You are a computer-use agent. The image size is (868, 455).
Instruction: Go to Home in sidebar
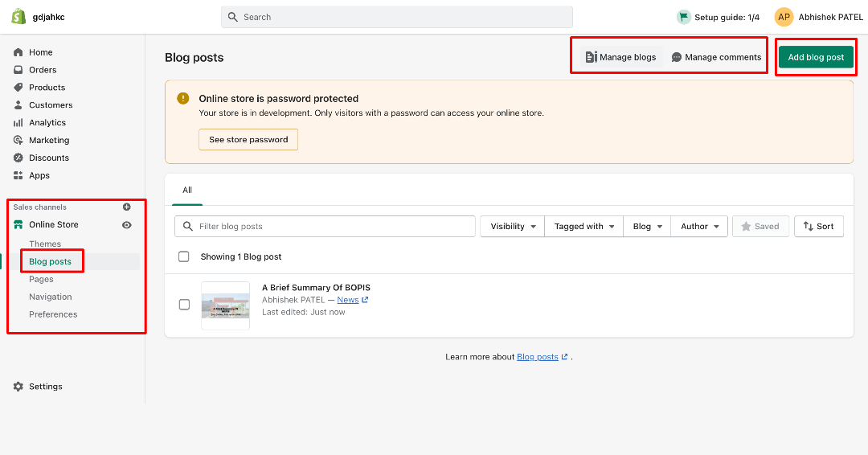pos(40,52)
